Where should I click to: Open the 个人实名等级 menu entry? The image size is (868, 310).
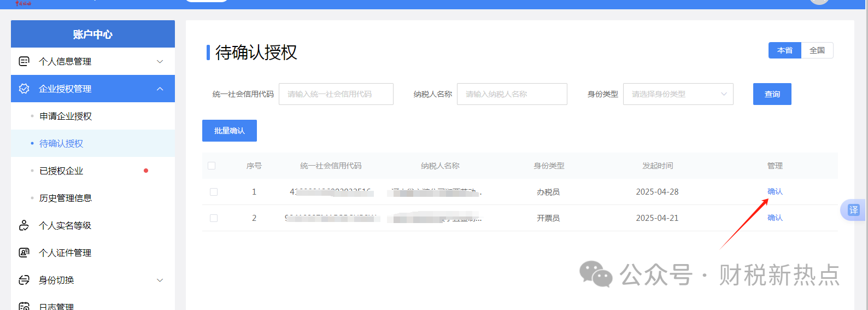click(93, 225)
